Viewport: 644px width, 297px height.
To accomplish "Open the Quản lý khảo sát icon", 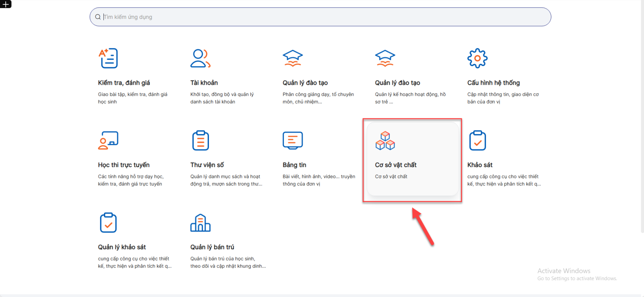I will pos(108,223).
